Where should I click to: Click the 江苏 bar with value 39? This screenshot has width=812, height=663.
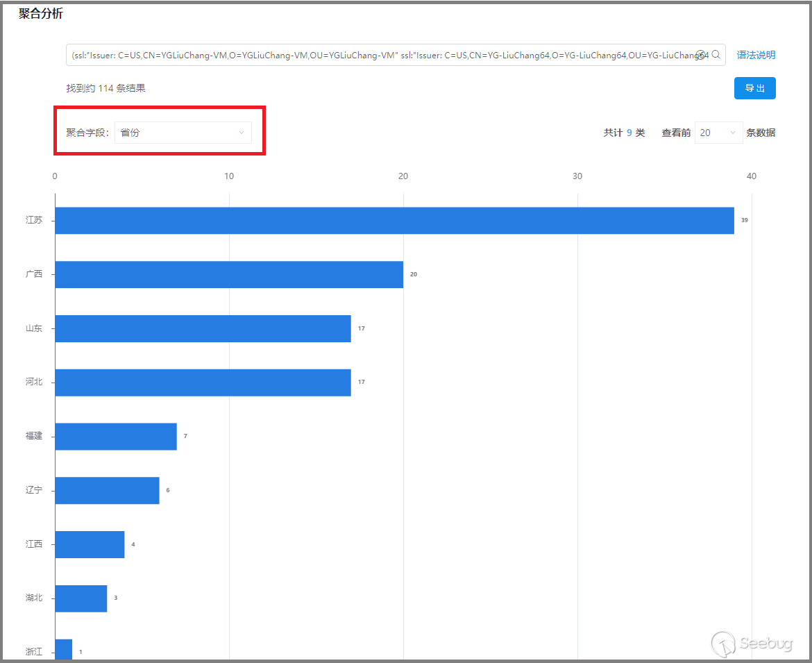pos(394,220)
